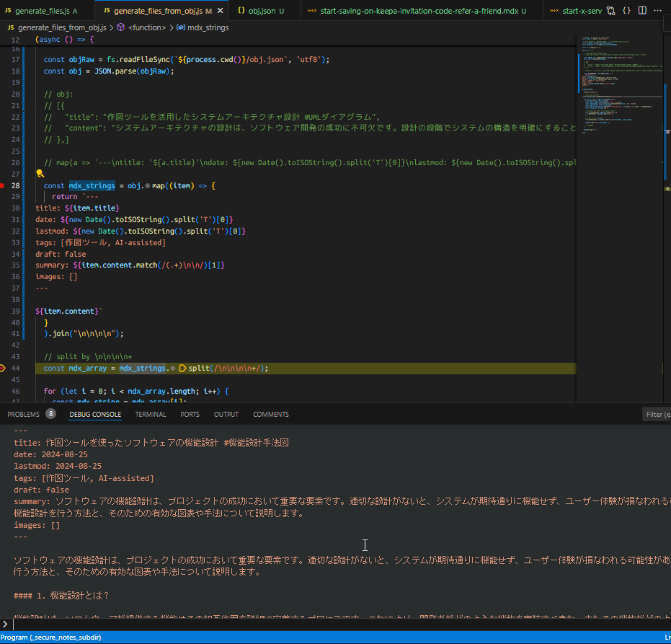This screenshot has width=671, height=644.
Task: Click the inline breakpoint marker before split
Action: [x=182, y=368]
